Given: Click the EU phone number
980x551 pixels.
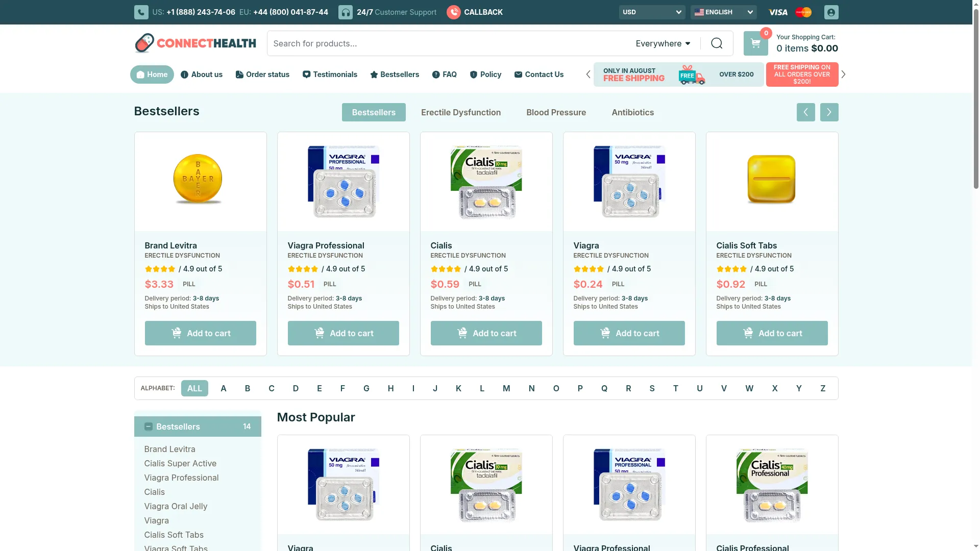Looking at the screenshot, I should click(290, 12).
